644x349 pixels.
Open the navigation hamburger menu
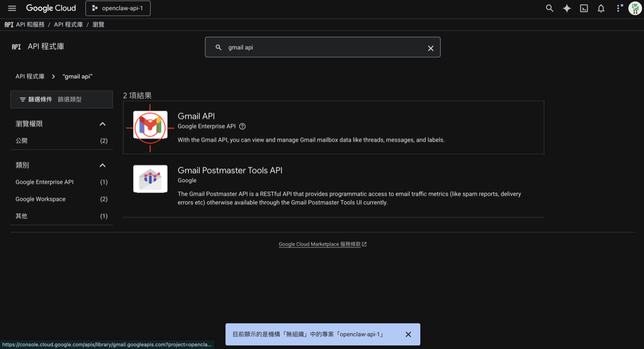tap(12, 8)
